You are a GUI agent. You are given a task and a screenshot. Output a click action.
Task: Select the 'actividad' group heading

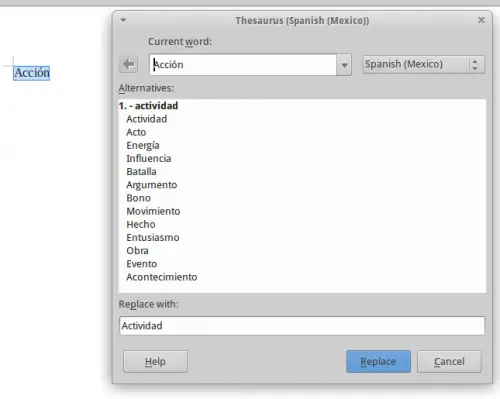pos(148,106)
